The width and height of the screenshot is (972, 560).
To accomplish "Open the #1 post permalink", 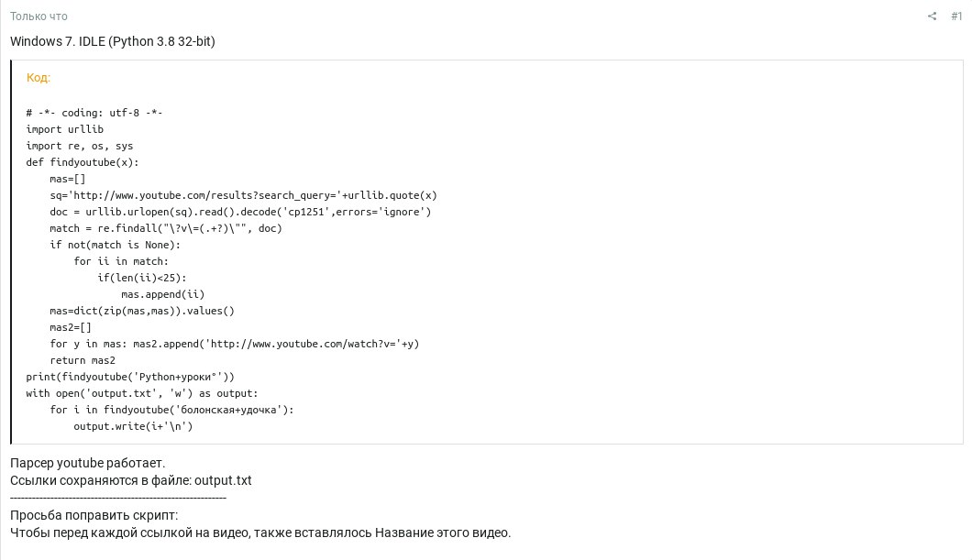I will coord(955,16).
